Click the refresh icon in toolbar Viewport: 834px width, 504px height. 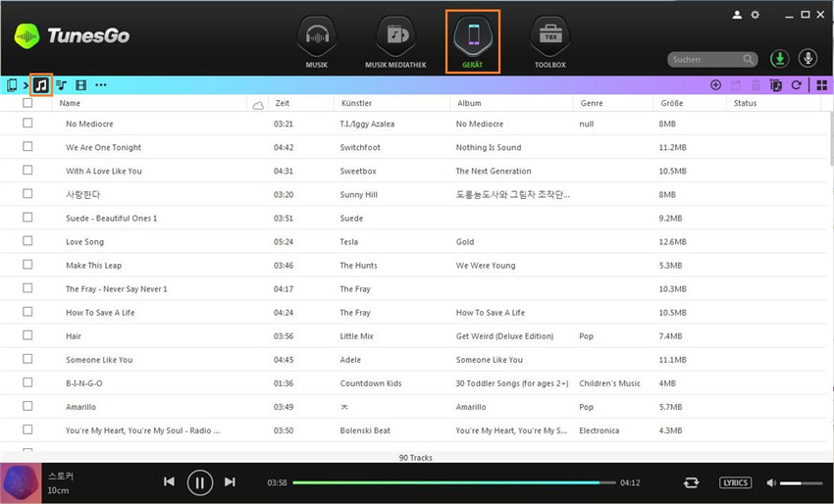(x=796, y=85)
